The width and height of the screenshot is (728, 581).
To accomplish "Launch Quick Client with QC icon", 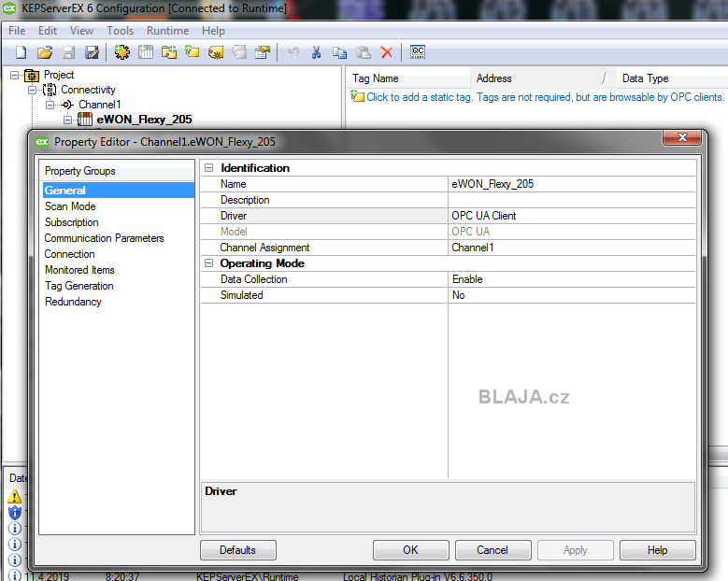I will click(x=418, y=51).
